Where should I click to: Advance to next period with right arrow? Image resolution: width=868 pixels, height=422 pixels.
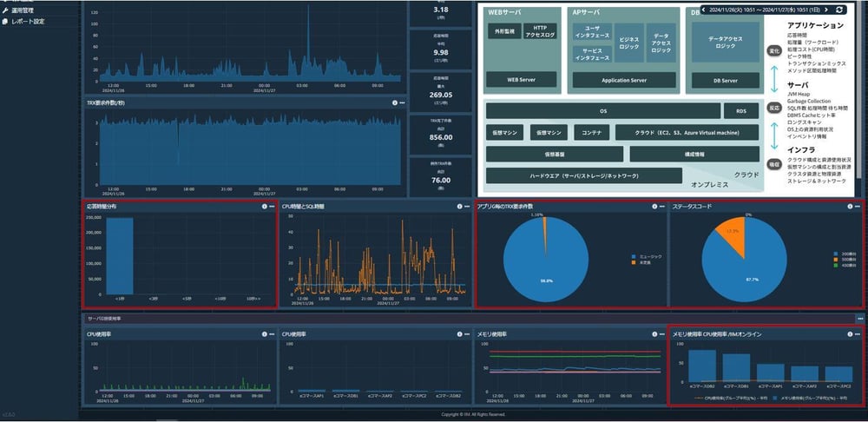[826, 10]
